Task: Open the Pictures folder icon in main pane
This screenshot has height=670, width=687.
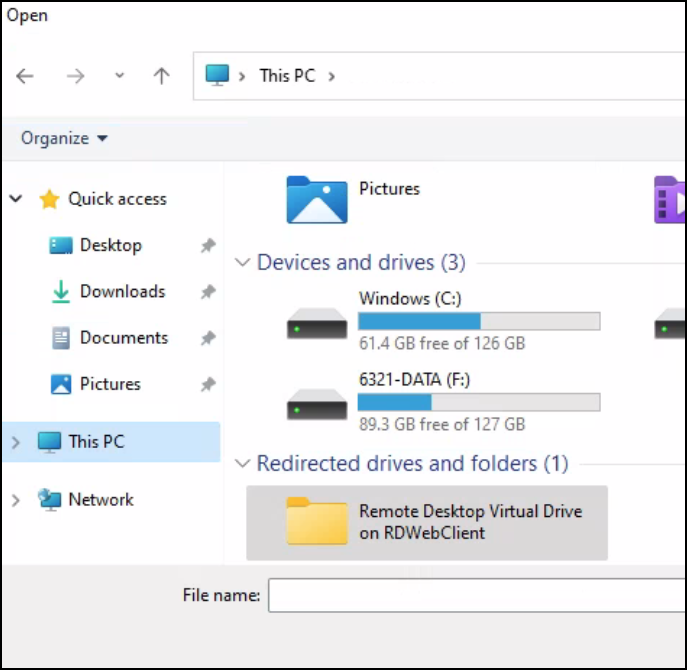Action: tap(317, 199)
